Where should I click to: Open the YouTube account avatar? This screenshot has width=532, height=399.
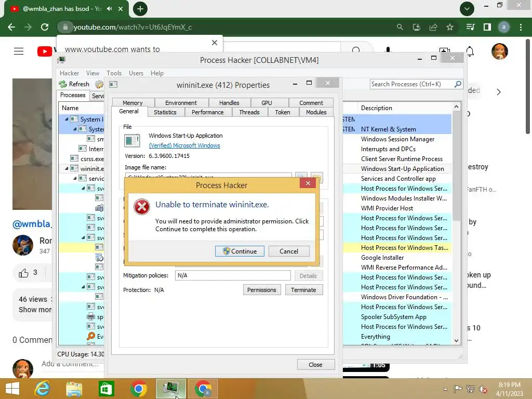(x=500, y=51)
